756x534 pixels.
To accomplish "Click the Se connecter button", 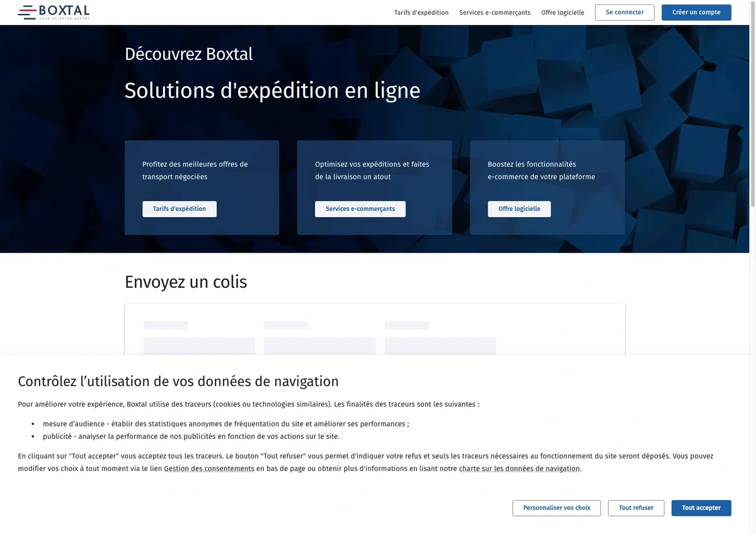I will coord(624,13).
